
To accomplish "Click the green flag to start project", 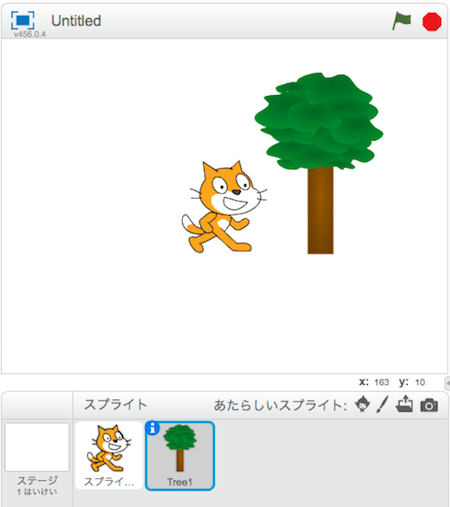I will click(x=401, y=21).
